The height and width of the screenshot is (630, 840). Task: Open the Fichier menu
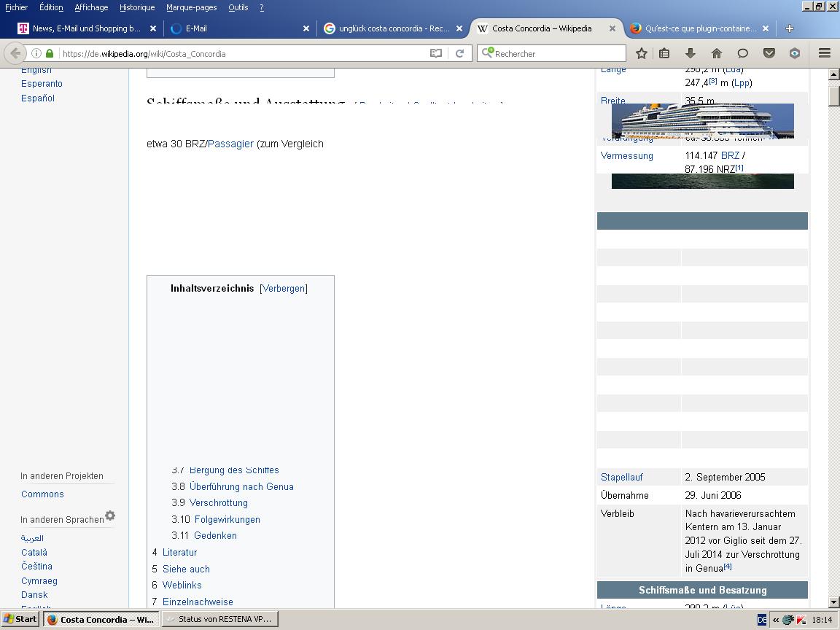pos(16,7)
